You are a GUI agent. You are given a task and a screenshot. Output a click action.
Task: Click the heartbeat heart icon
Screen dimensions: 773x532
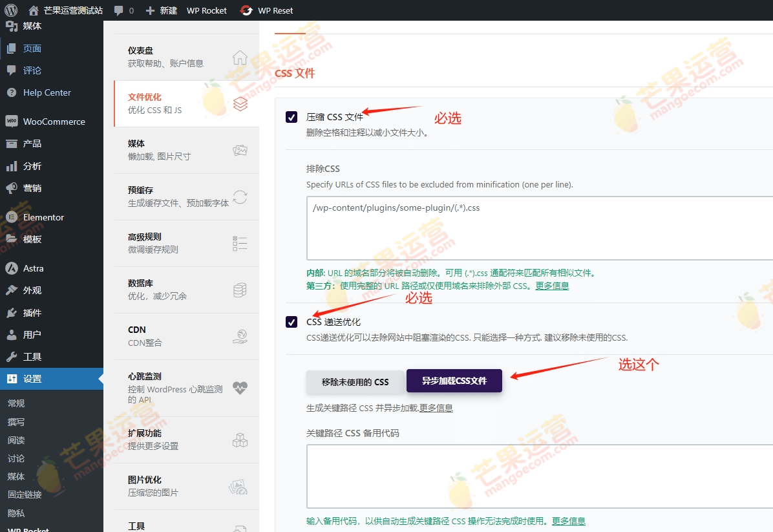pos(240,388)
